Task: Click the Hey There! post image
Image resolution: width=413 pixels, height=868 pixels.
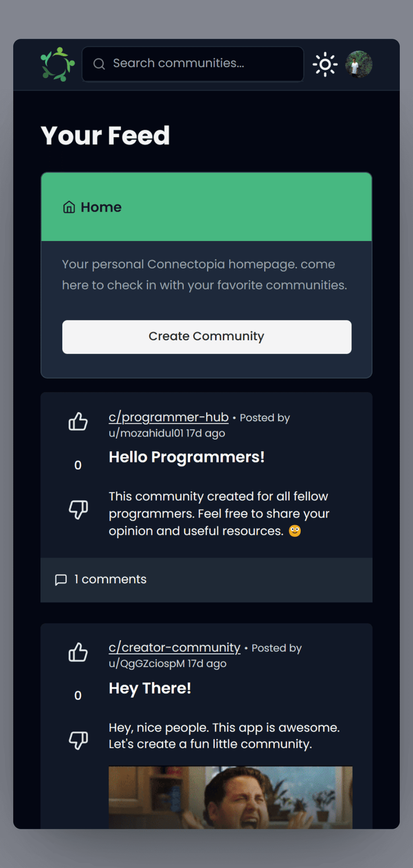Action: 230,797
